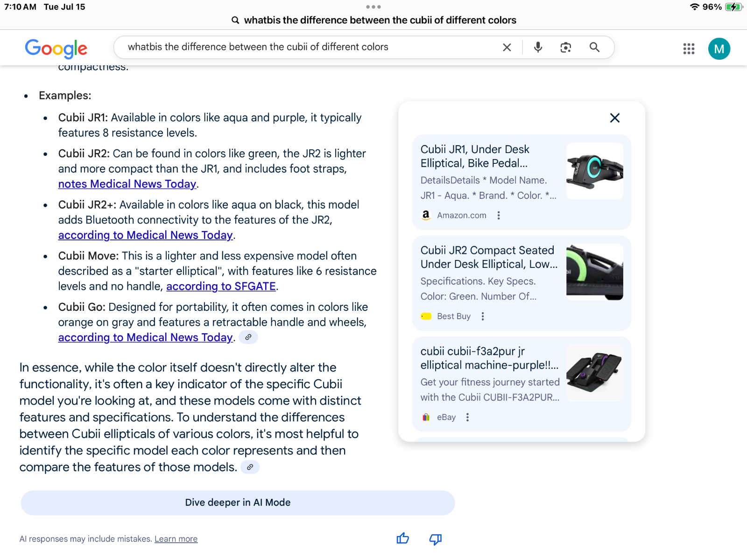Open JR2+ 'according to Medical News Today' link
This screenshot has height=560, width=747.
[x=145, y=235]
